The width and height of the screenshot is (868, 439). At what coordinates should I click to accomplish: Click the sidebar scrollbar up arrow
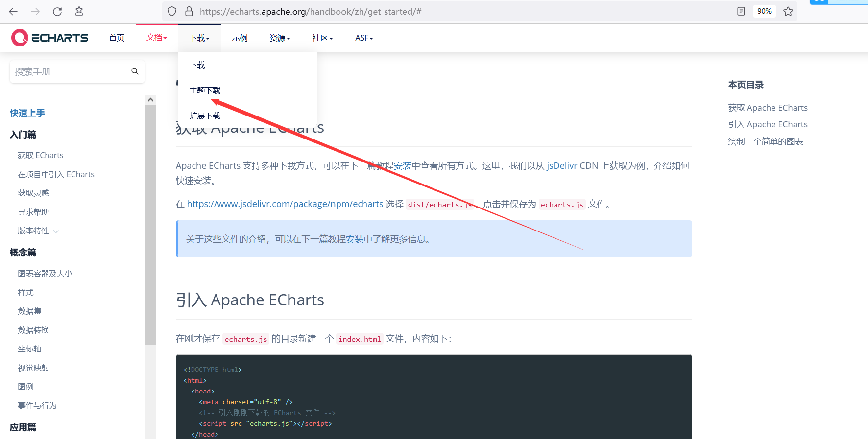150,100
